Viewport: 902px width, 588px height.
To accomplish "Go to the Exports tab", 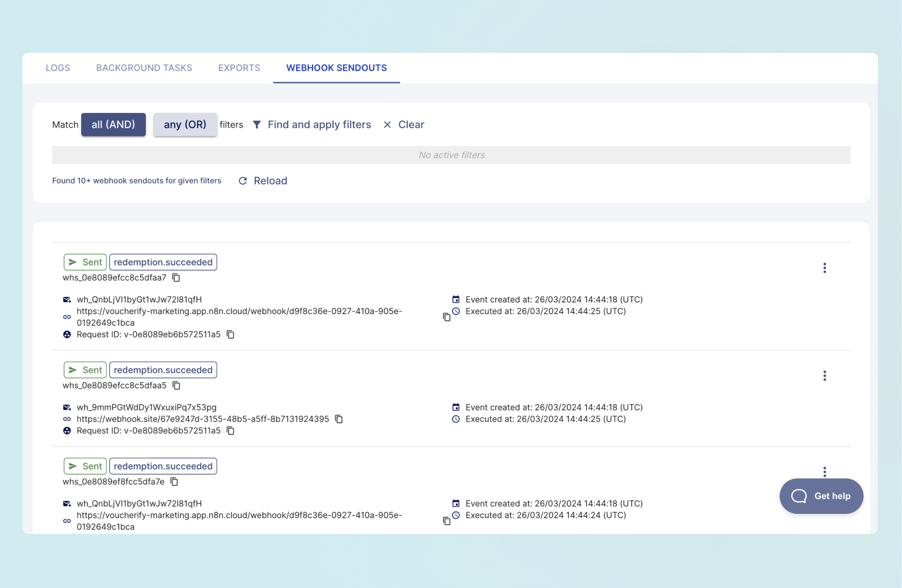I will click(x=239, y=68).
